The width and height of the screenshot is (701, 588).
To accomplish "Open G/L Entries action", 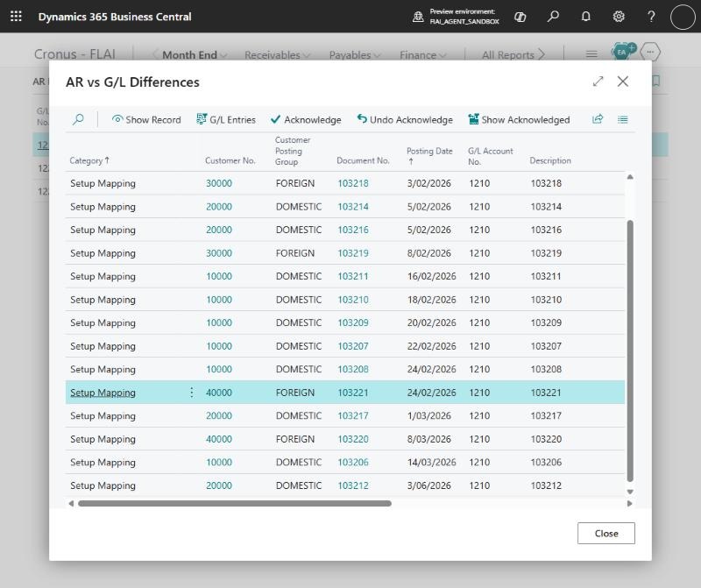I will (226, 120).
